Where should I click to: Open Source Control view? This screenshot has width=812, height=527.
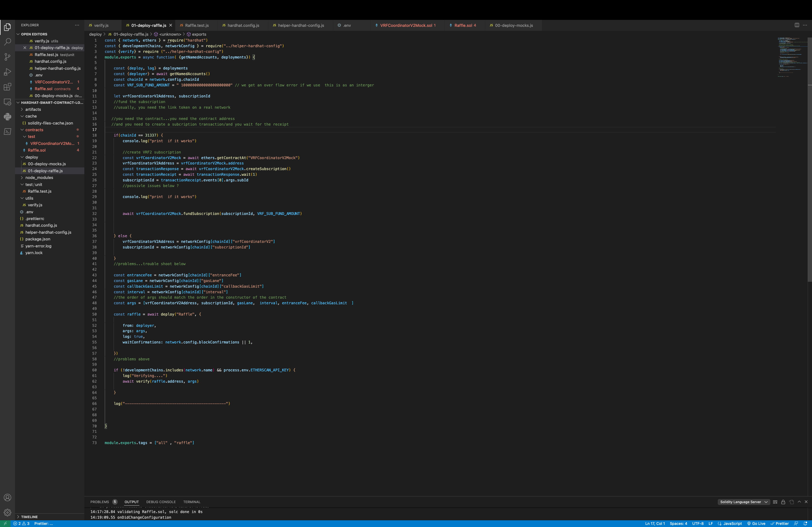click(x=7, y=57)
